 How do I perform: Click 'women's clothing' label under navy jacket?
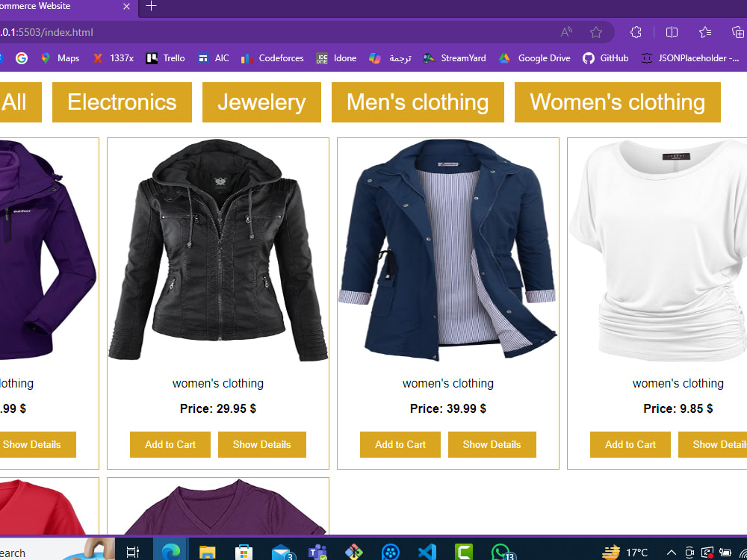[x=447, y=383]
